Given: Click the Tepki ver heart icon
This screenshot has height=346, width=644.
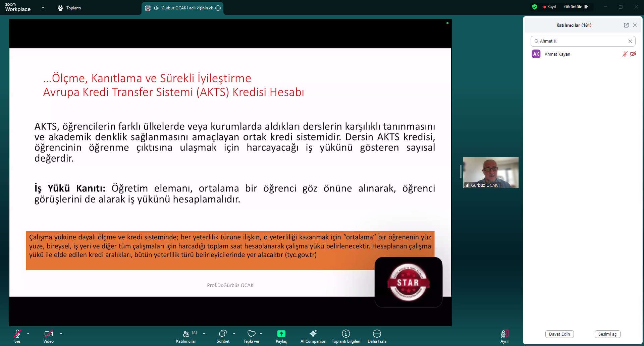Looking at the screenshot, I should point(251,334).
